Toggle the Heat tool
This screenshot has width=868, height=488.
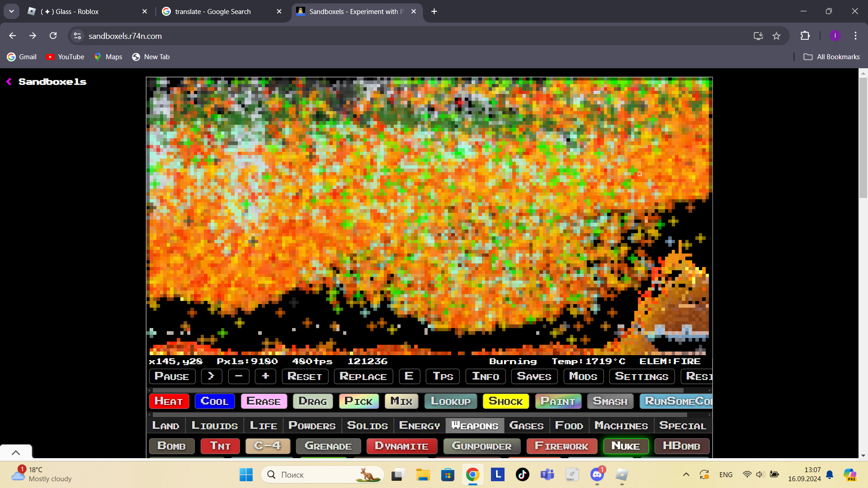169,401
